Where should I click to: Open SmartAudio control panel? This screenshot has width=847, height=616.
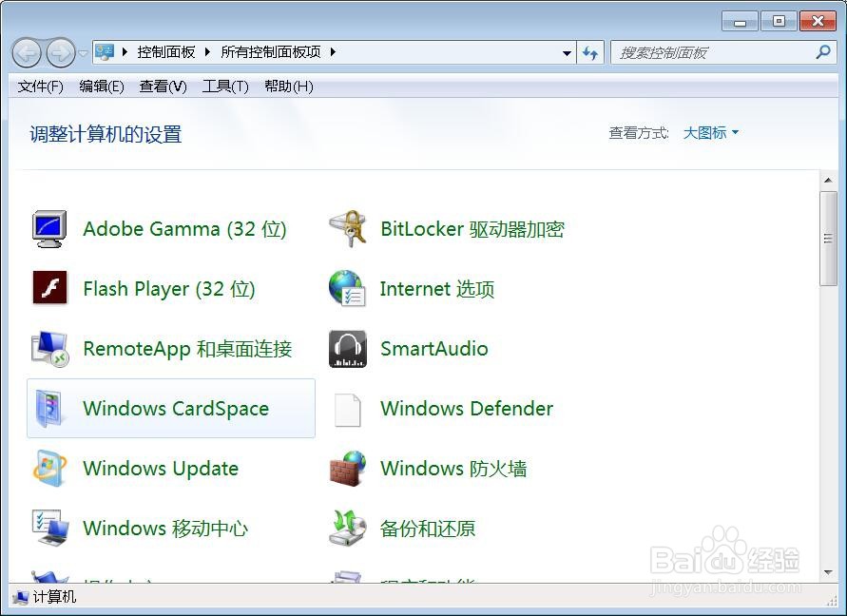433,349
